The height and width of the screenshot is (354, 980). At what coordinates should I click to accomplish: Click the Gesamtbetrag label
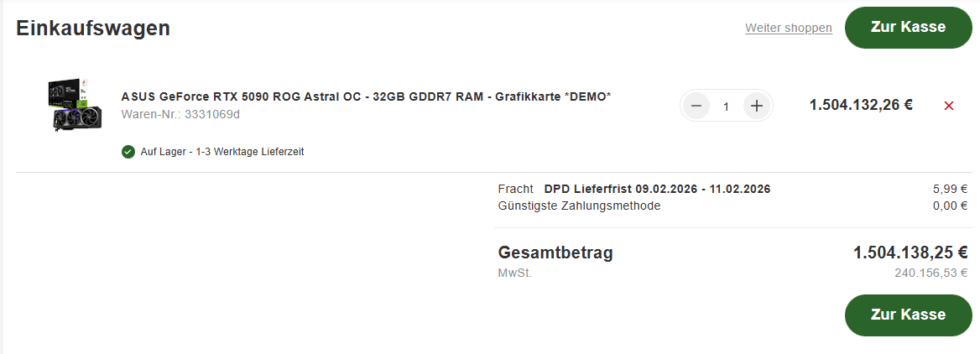pyautogui.click(x=555, y=252)
